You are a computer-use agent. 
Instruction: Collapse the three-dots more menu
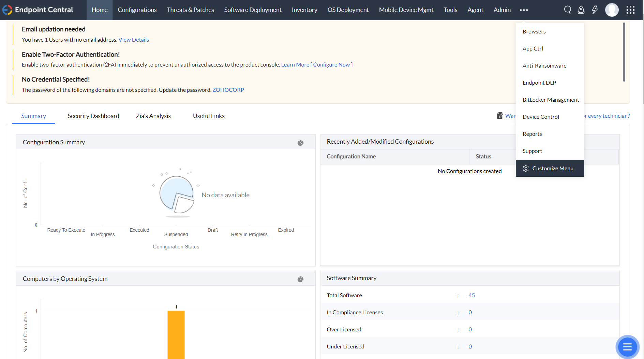coord(524,10)
